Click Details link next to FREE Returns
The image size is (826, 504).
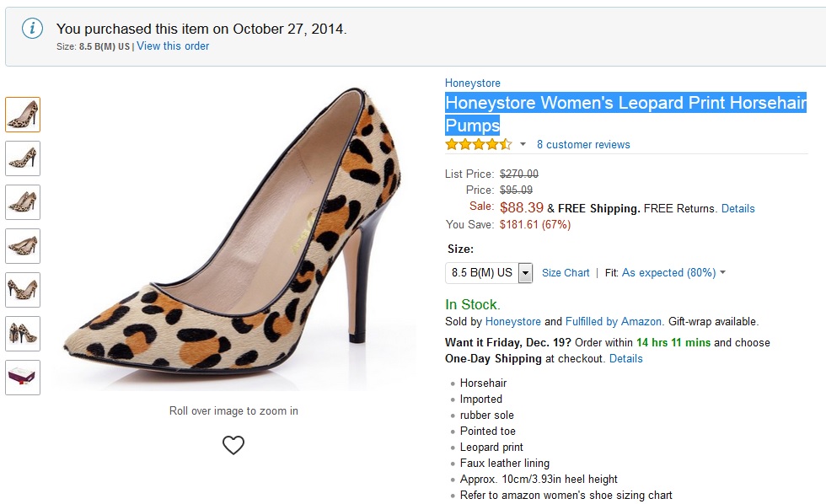coord(737,208)
